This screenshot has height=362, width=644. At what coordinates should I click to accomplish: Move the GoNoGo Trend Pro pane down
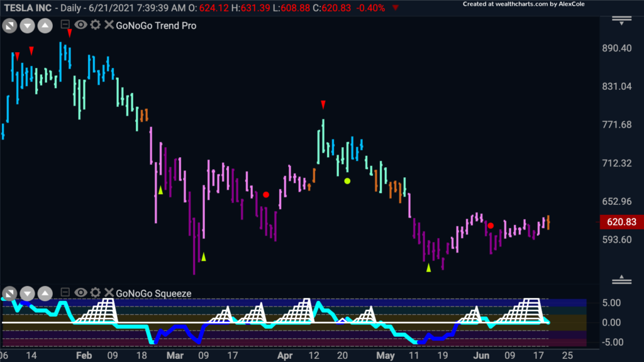(x=27, y=26)
